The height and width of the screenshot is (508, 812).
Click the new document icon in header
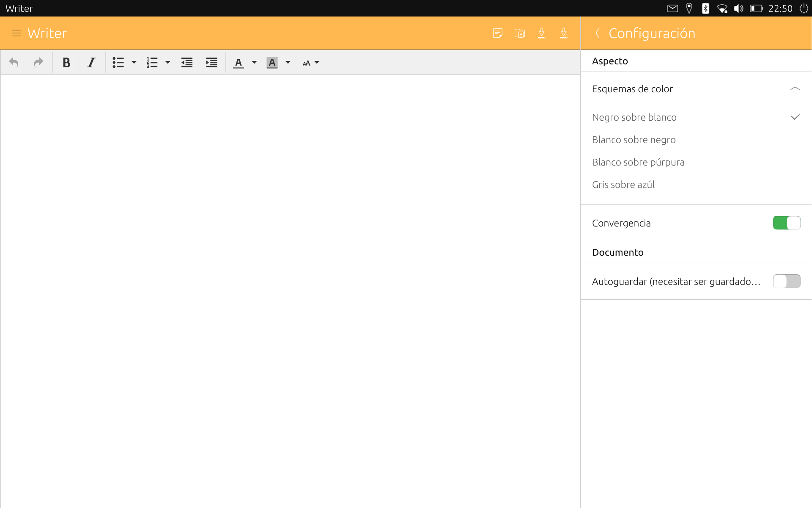click(498, 33)
